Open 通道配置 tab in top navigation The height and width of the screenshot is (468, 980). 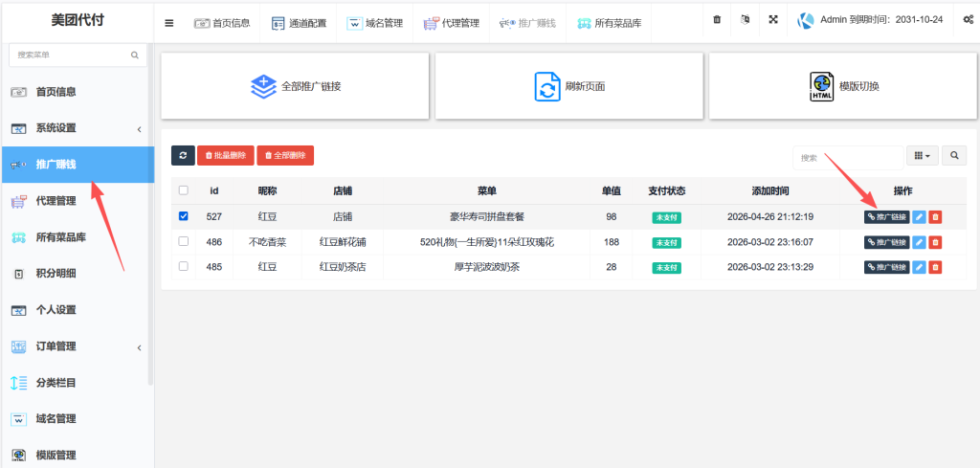point(299,23)
